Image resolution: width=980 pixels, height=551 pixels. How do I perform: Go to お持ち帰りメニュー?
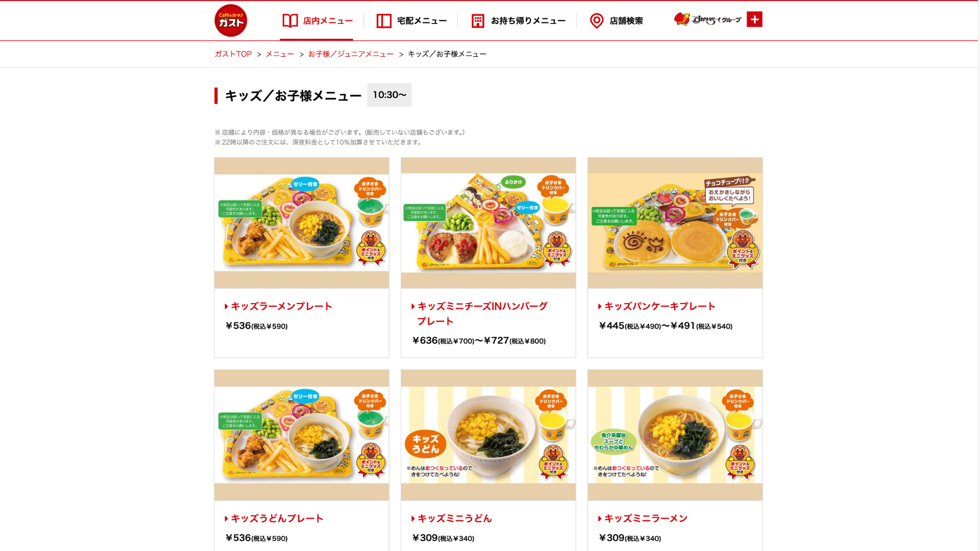[518, 21]
